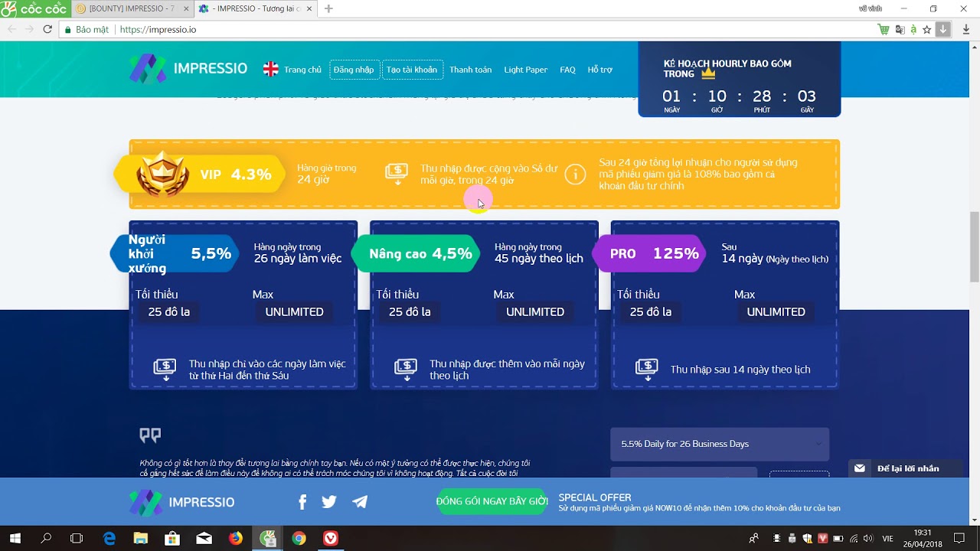Launch Firefox from taskbar
This screenshot has height=551, width=980.
[x=235, y=538]
